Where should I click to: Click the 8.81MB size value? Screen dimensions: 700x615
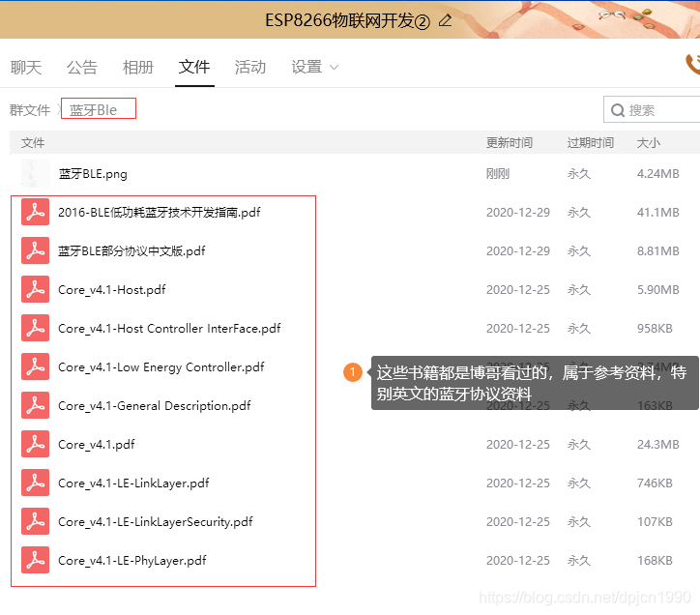[658, 251]
